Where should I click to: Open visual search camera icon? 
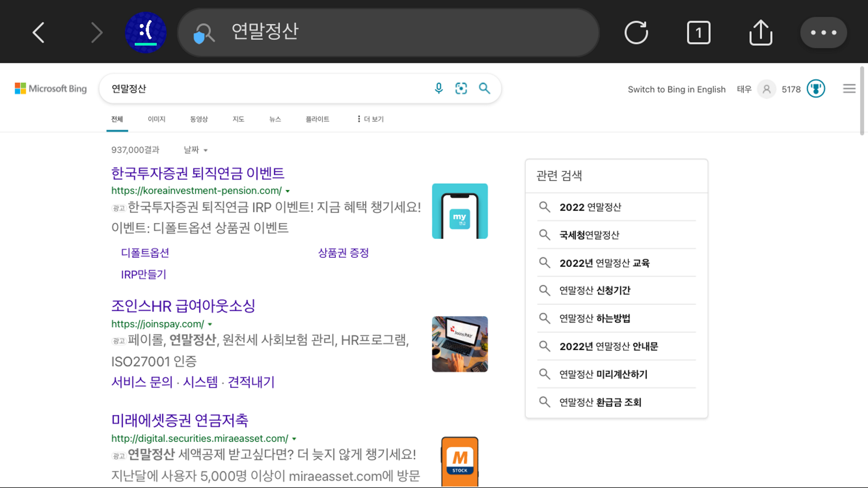coord(461,88)
